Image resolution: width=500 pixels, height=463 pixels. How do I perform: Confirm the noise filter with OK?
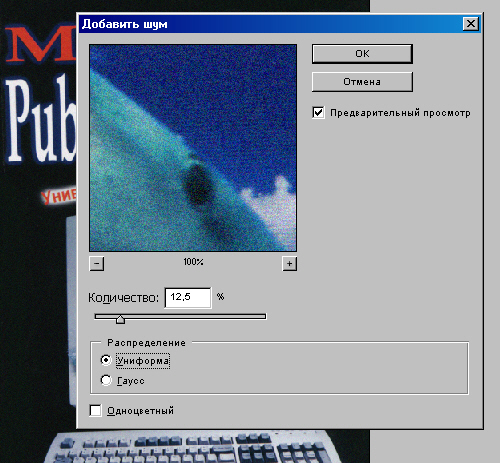[362, 54]
